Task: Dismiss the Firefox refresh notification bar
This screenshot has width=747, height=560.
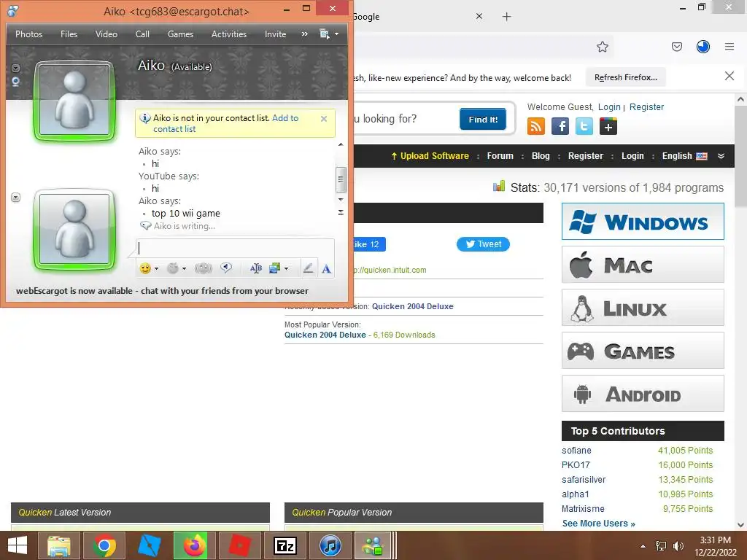Action: (729, 76)
